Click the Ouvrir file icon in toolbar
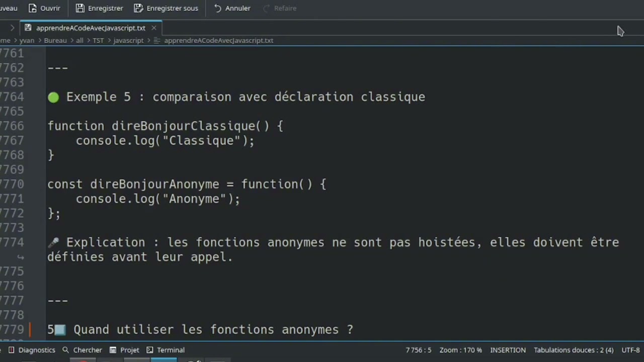Image resolution: width=644 pixels, height=362 pixels. pyautogui.click(x=33, y=8)
